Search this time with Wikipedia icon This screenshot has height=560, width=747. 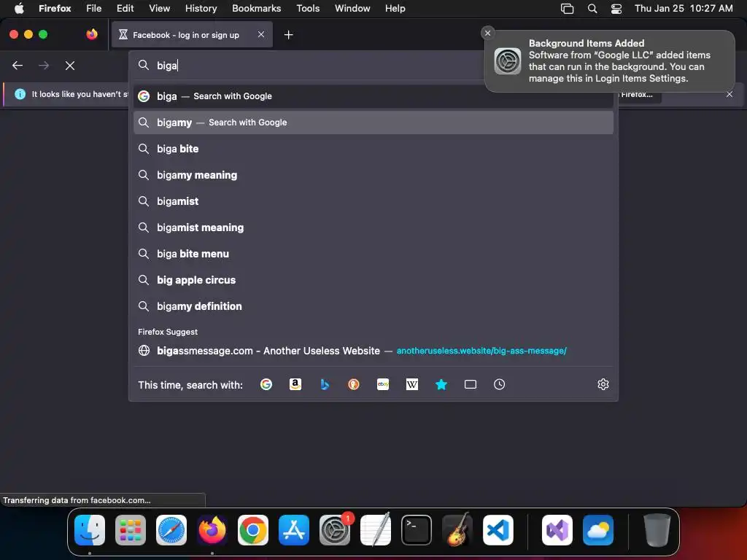[x=412, y=384]
